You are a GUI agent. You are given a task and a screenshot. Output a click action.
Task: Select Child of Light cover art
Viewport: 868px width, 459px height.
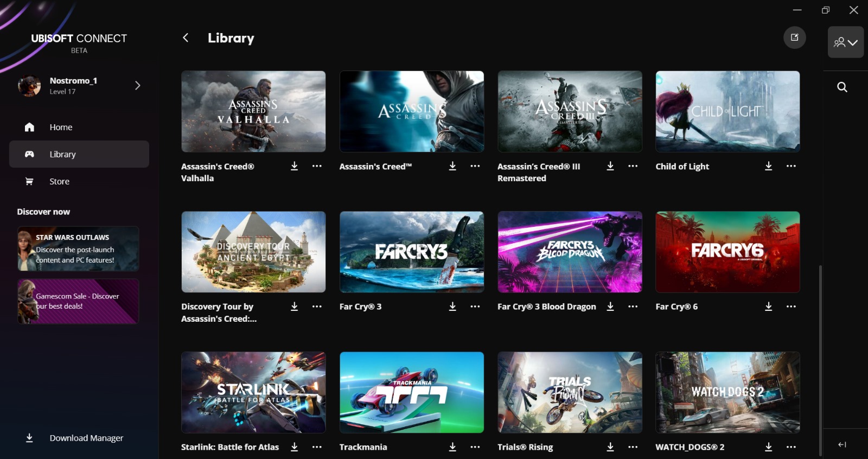[727, 111]
